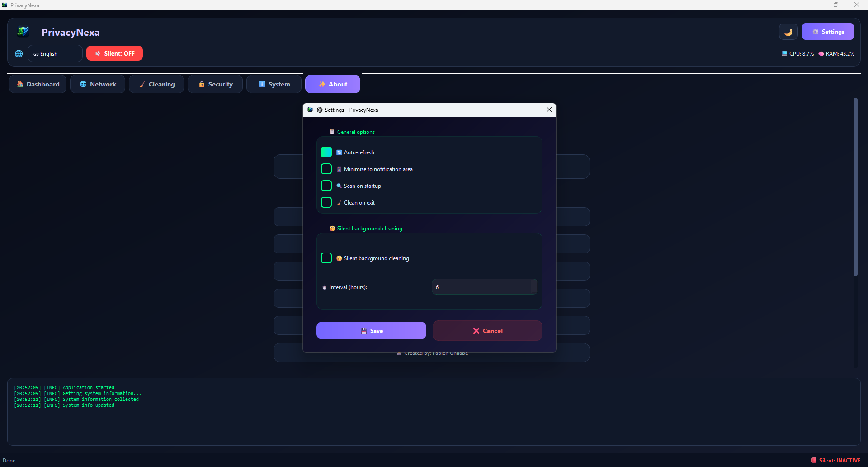Click the Settings - PrivacyNexa dialog title
The image size is (868, 467).
[x=351, y=110]
